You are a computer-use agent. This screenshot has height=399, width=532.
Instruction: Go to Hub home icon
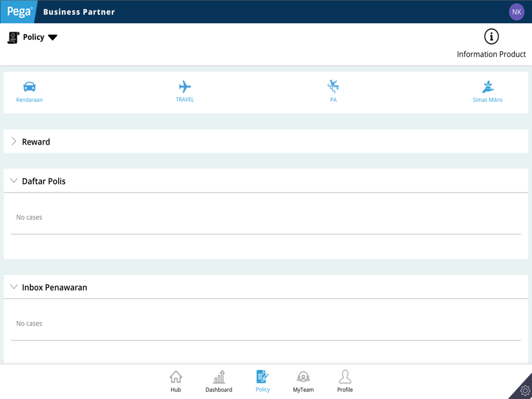pos(176,377)
